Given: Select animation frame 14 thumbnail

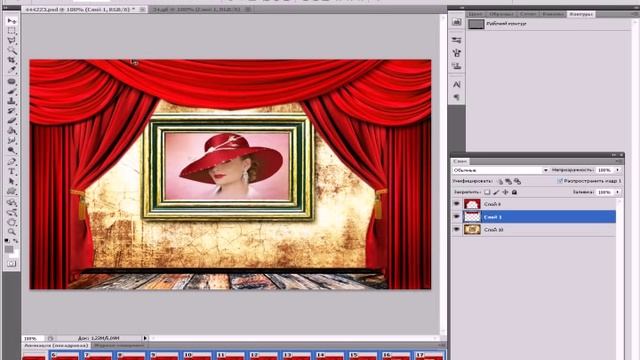Looking at the screenshot, I should (329, 355).
